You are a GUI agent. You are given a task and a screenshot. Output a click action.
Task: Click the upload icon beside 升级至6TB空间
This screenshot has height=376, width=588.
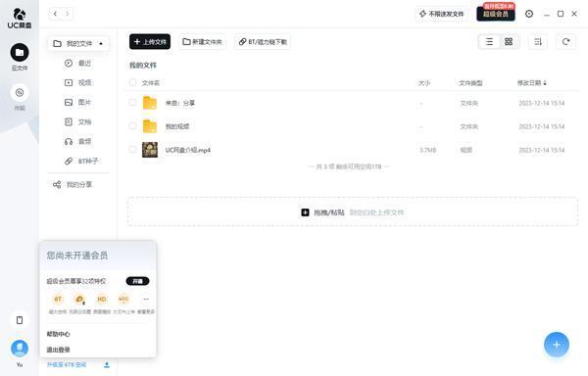[107, 365]
